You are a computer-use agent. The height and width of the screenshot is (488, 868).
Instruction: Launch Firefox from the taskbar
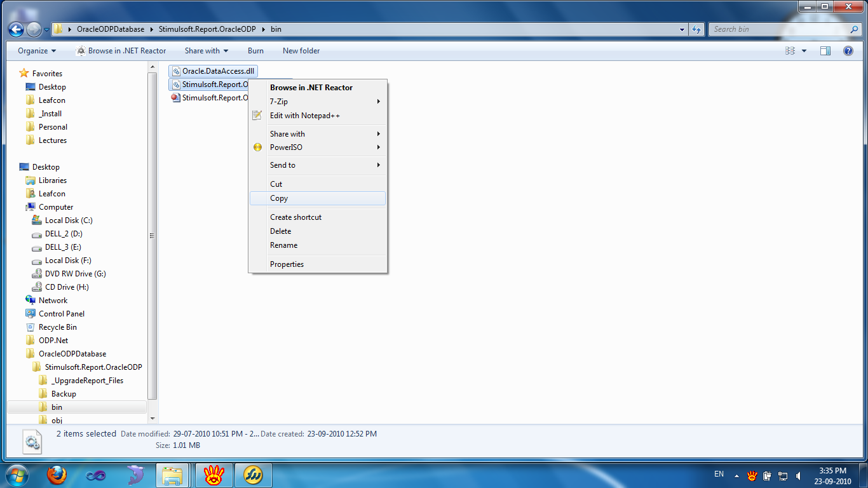click(57, 475)
